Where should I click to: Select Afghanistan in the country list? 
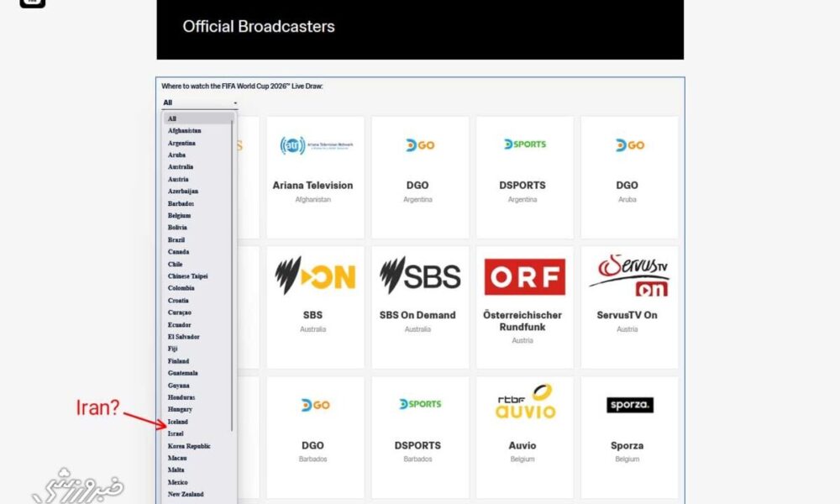tap(184, 131)
